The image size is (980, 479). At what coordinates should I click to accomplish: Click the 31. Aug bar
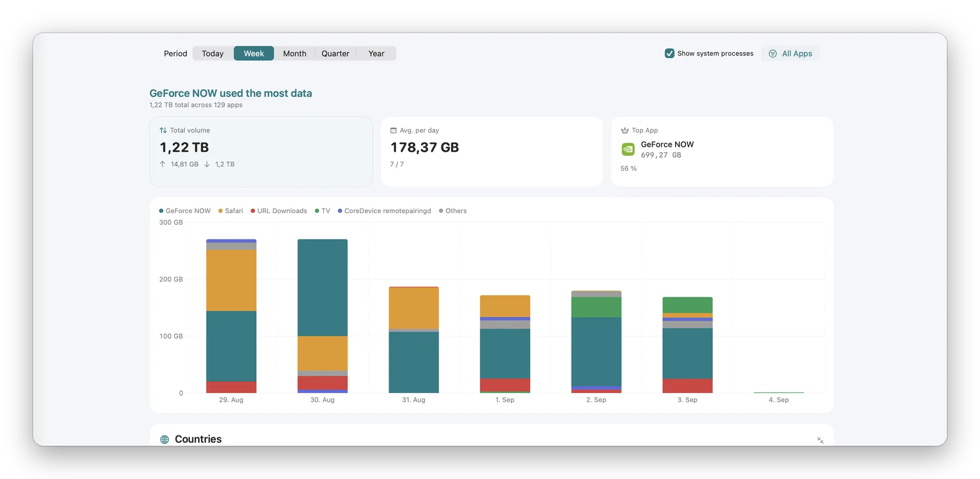(x=414, y=340)
